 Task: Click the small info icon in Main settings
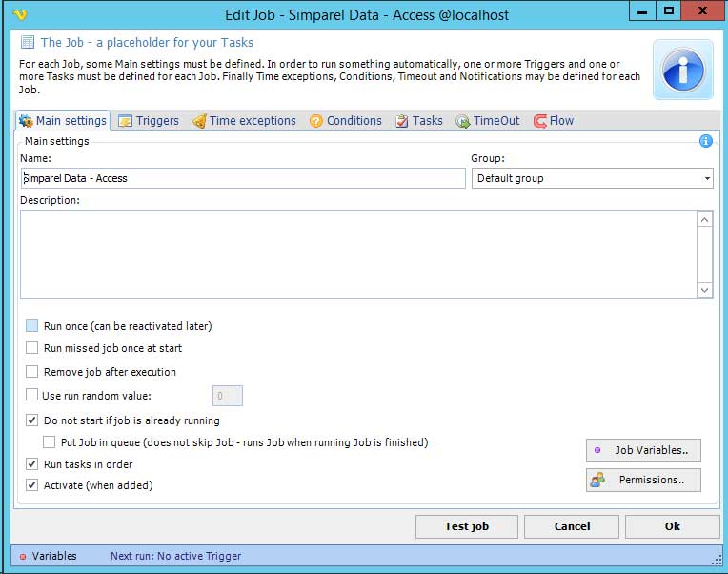pos(706,141)
